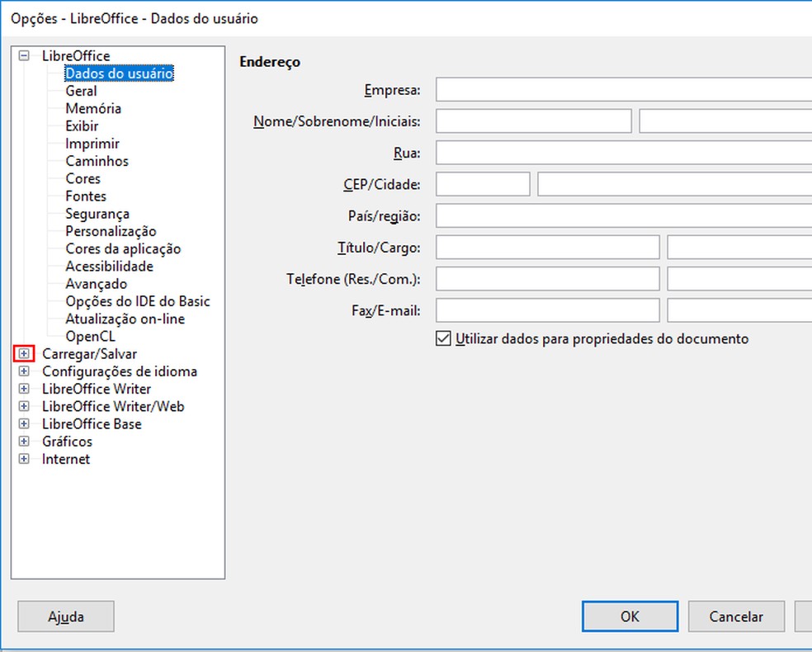This screenshot has height=652, width=812.
Task: Open the Exibir options page
Action: [x=82, y=125]
